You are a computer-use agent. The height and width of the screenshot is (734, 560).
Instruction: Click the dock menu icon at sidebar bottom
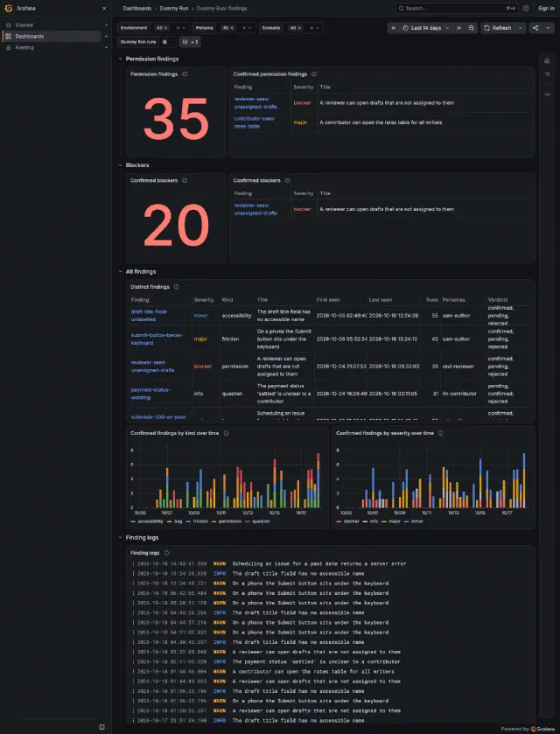(101, 727)
